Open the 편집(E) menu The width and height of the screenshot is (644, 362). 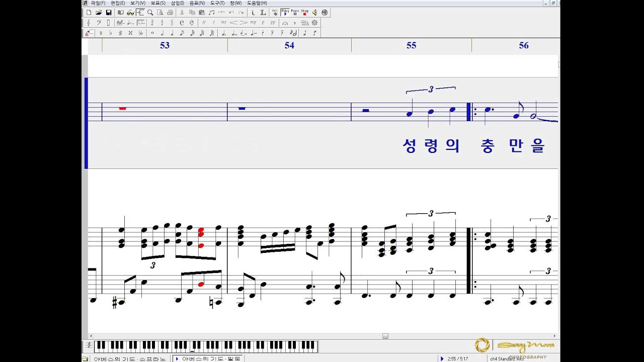[x=118, y=3]
